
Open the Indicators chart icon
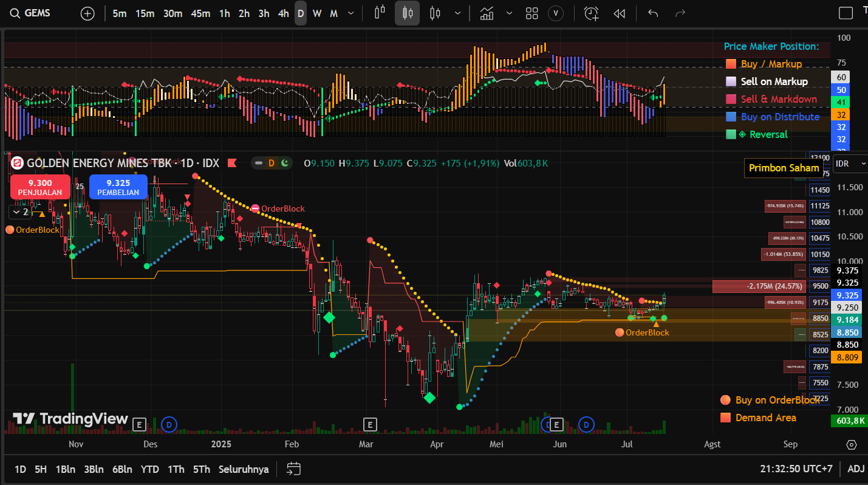[487, 13]
